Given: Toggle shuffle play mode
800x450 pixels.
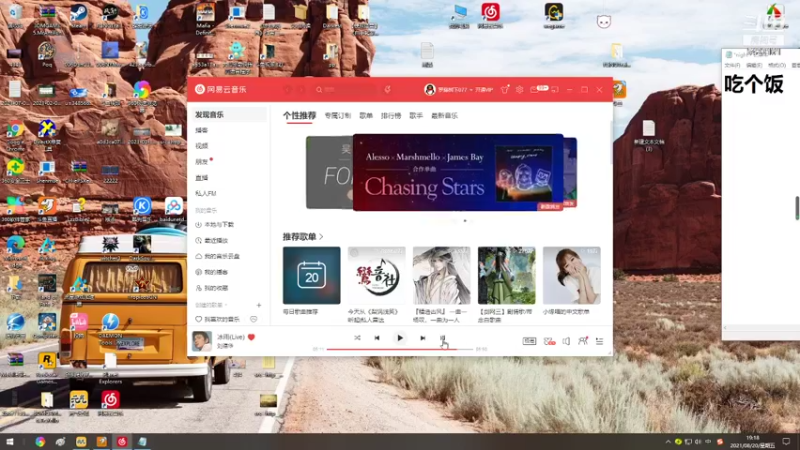Looking at the screenshot, I should point(357,338).
